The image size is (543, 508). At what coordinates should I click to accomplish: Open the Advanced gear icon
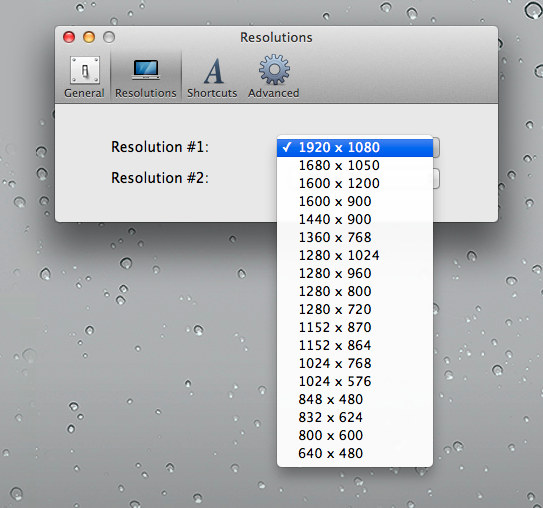point(274,69)
